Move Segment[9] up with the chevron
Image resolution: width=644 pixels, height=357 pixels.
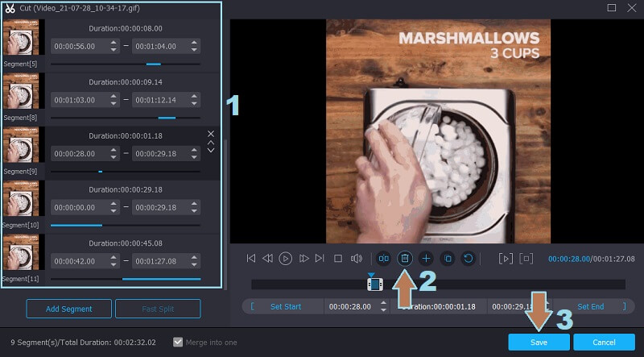pyautogui.click(x=211, y=142)
